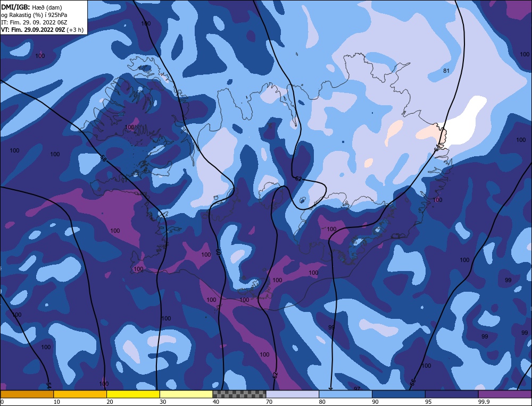Click the legend scale label "30"
The height and width of the screenshot is (406, 532).
163,402
